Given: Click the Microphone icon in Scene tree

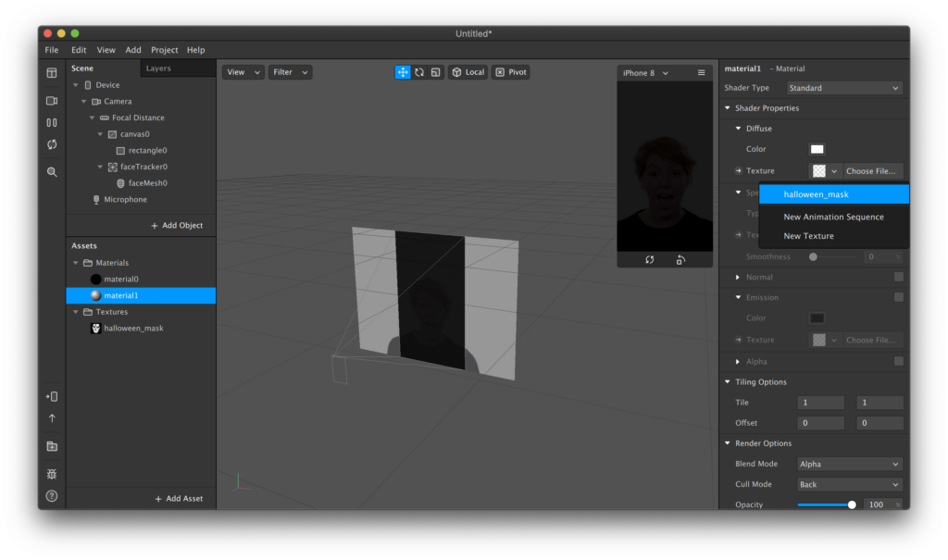Looking at the screenshot, I should pos(96,200).
